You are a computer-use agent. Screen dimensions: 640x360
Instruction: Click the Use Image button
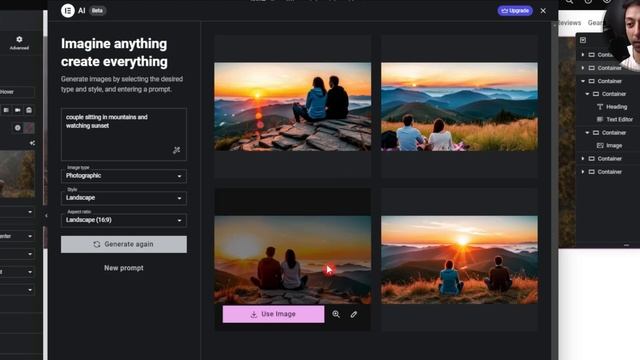click(273, 314)
